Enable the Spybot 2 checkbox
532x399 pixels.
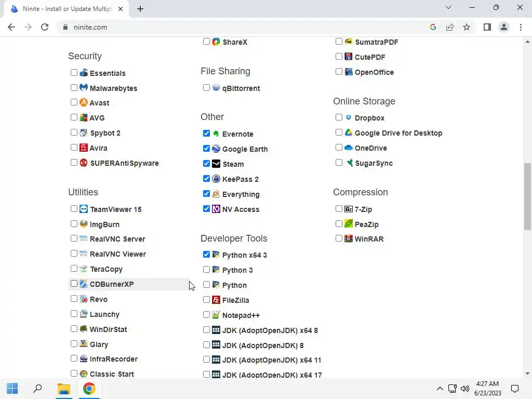tap(74, 132)
